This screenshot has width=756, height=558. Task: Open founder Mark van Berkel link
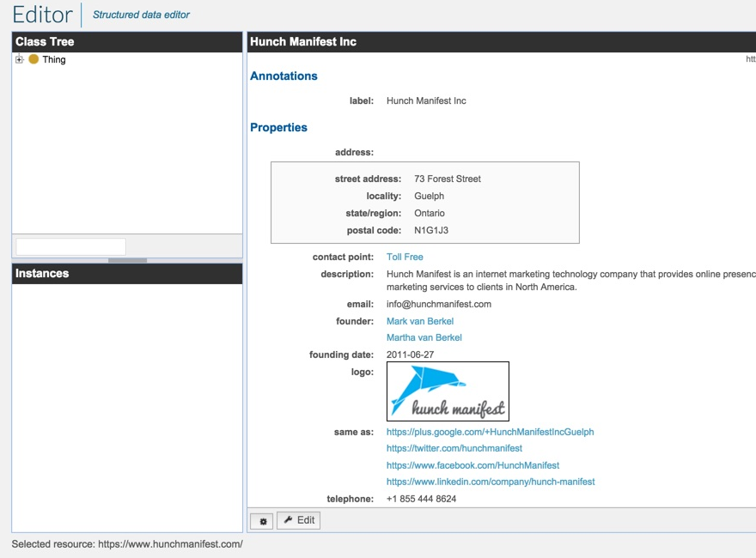(x=420, y=321)
